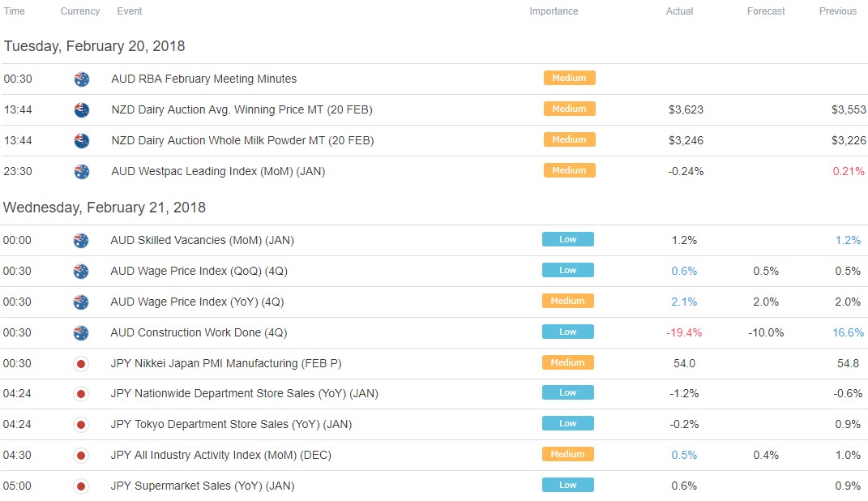
Task: Click Japan flag for Tokyo Department Store Sales
Action: (x=81, y=425)
